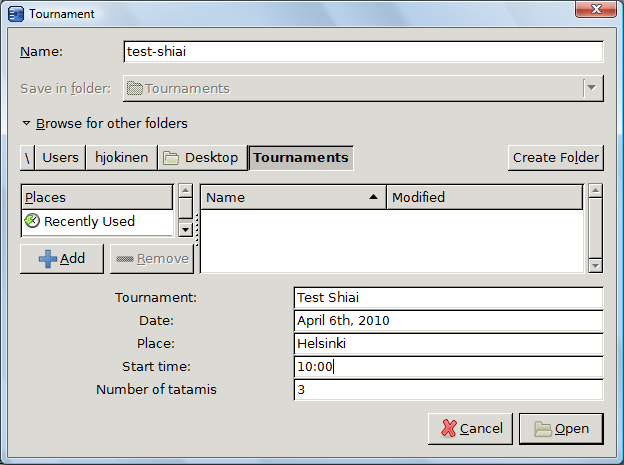Go to the Users path segment
Viewport: 624px width, 465px height.
coord(60,158)
